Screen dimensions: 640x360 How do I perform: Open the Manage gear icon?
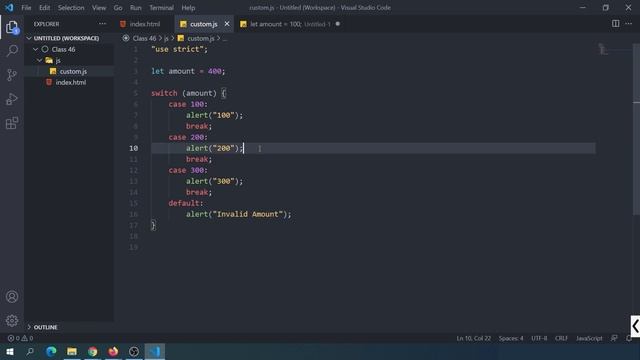pos(12,320)
